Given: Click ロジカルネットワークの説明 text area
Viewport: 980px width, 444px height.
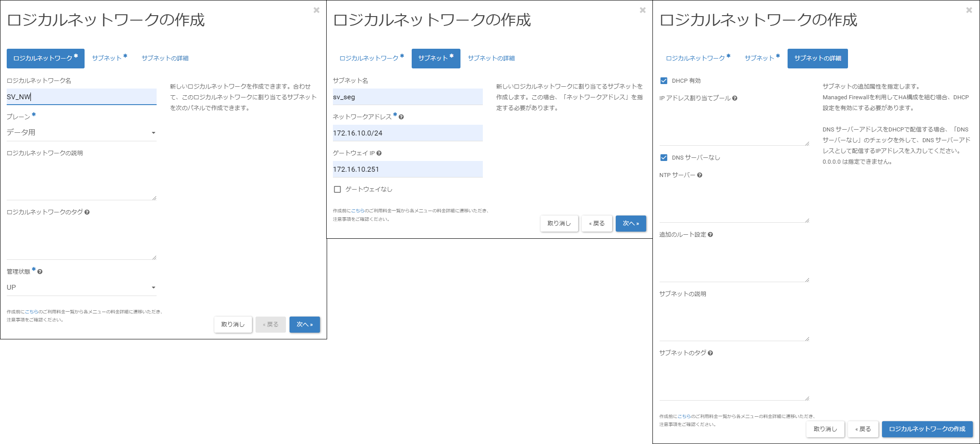Looking at the screenshot, I should [x=81, y=180].
